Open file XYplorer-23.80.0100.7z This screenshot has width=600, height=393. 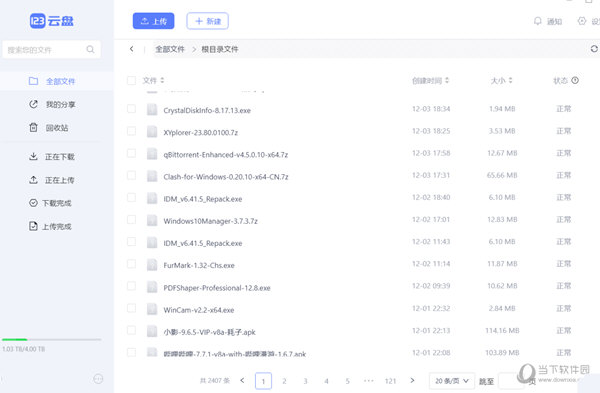(201, 133)
